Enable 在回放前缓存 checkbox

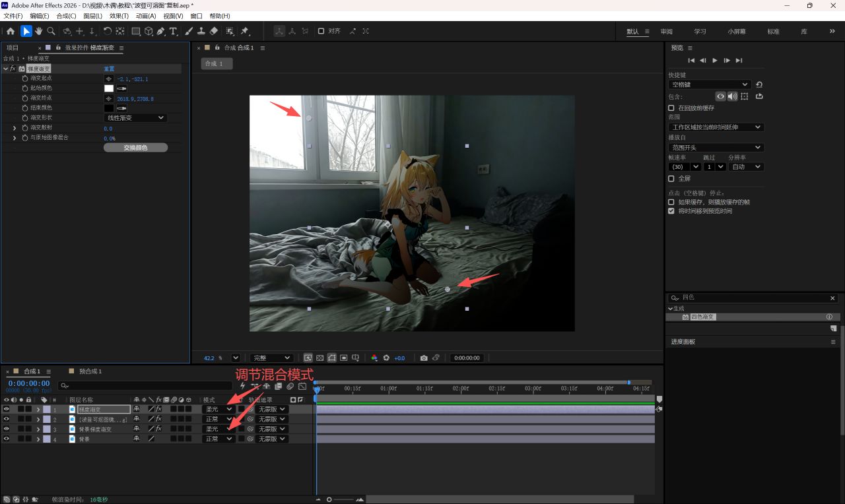pos(671,108)
